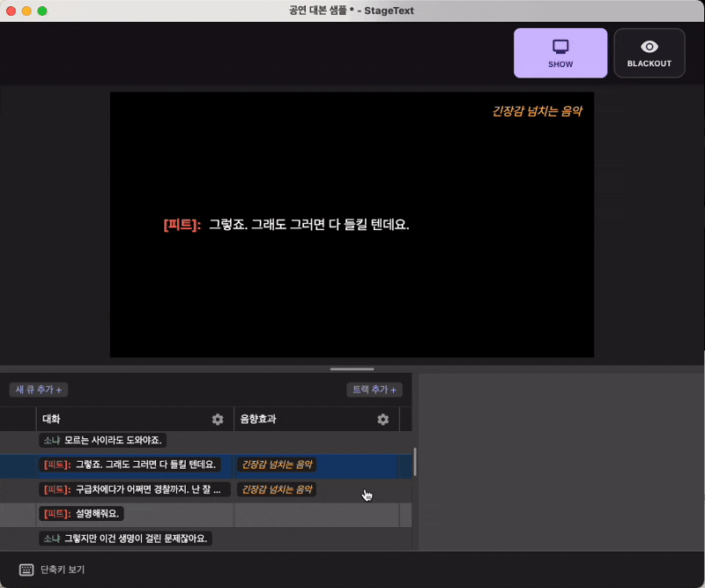Click 새 큐 추가 to add a new cue
The image size is (705, 588).
(36, 390)
